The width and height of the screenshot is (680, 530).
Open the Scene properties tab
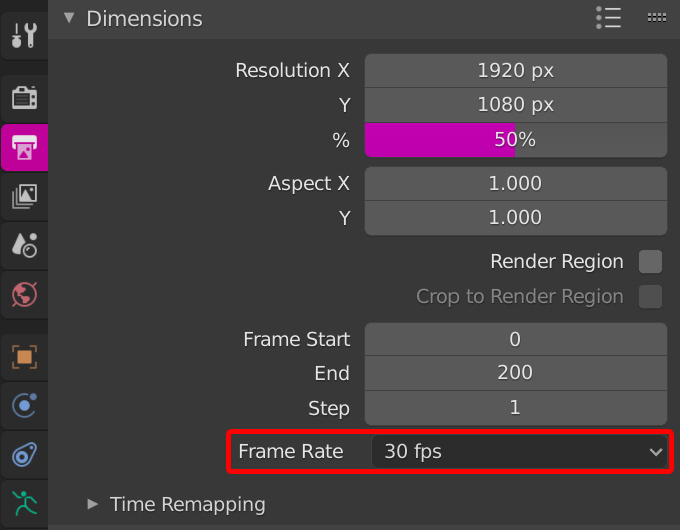click(24, 245)
